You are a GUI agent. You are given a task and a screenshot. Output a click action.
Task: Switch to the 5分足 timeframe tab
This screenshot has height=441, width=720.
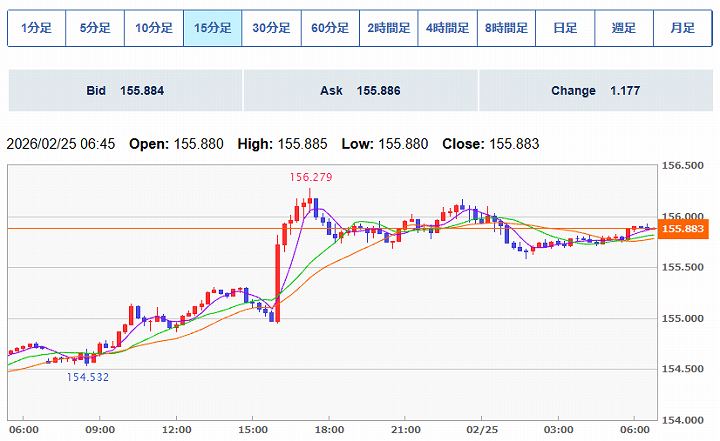[95, 28]
